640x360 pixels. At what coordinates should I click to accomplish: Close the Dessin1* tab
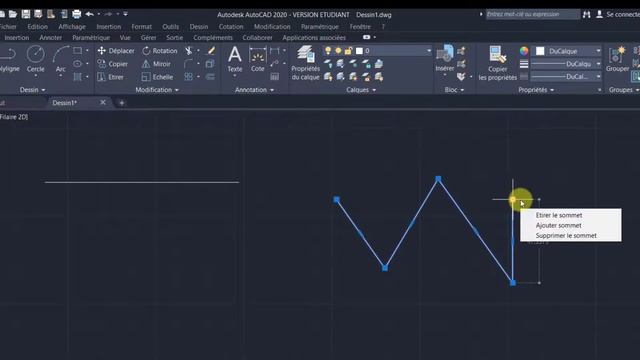coord(103,102)
